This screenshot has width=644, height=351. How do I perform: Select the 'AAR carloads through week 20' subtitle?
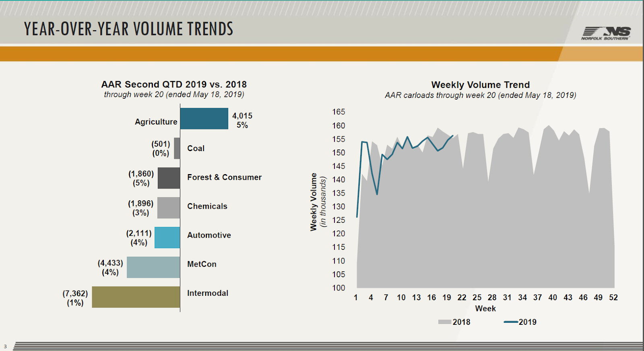click(x=481, y=95)
